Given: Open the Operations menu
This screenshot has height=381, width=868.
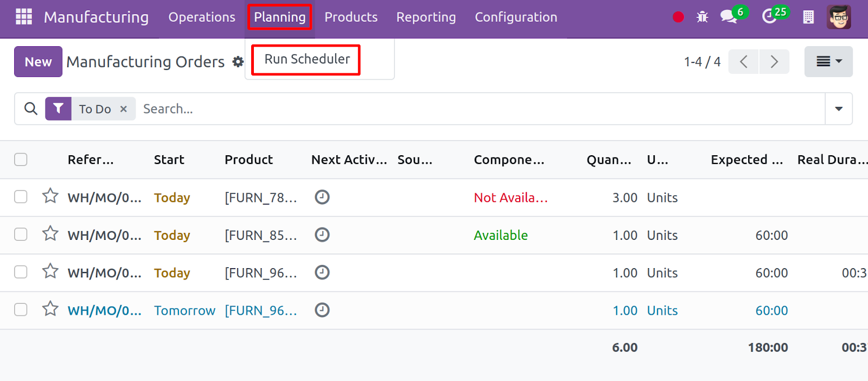Looking at the screenshot, I should [202, 17].
